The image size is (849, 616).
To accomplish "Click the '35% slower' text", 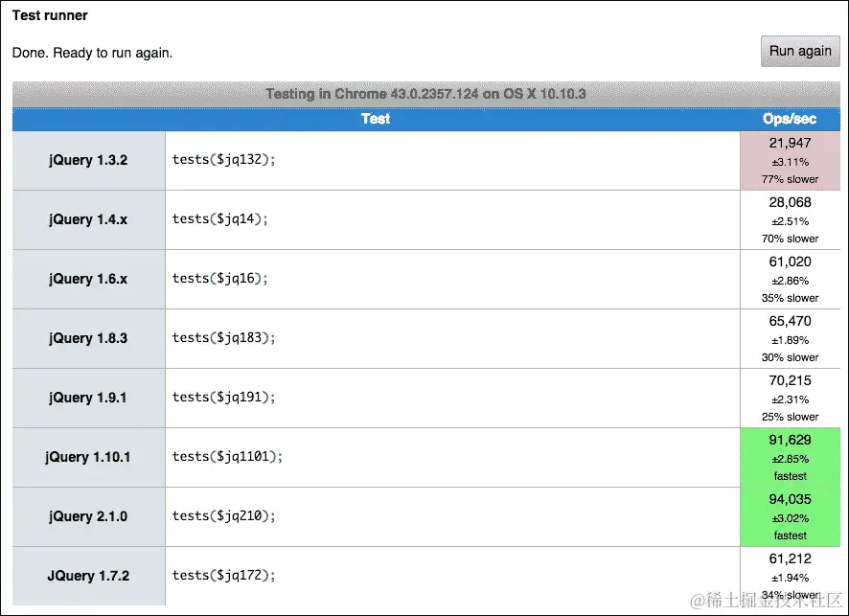I will 790,298.
